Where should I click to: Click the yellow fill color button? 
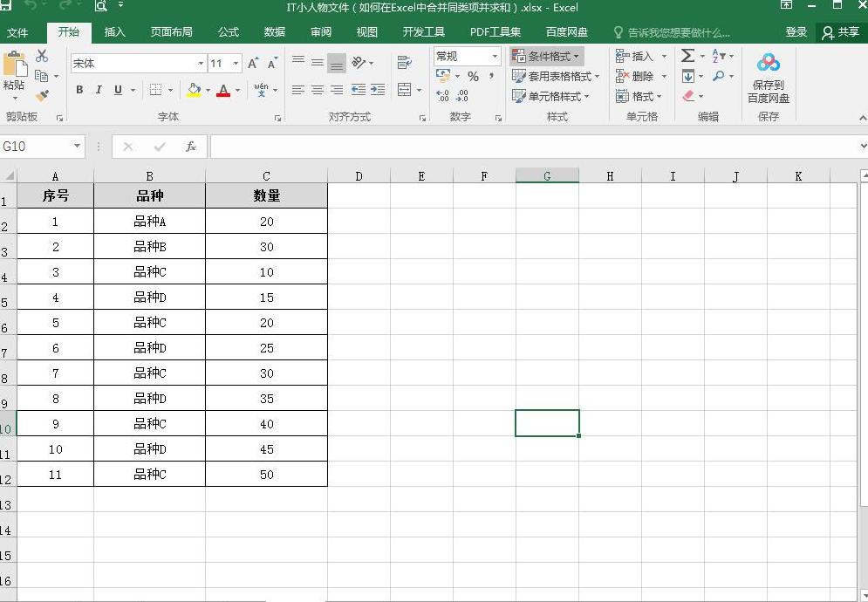[x=194, y=90]
